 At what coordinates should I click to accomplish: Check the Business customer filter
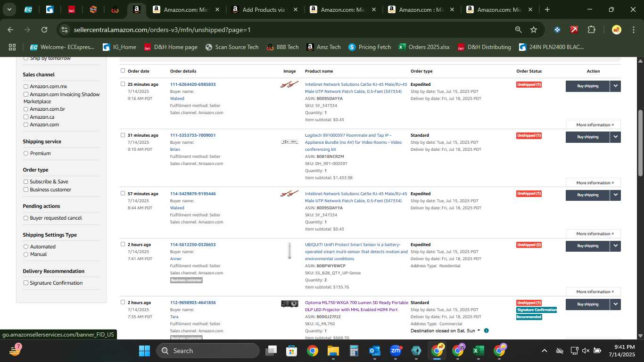click(x=26, y=189)
